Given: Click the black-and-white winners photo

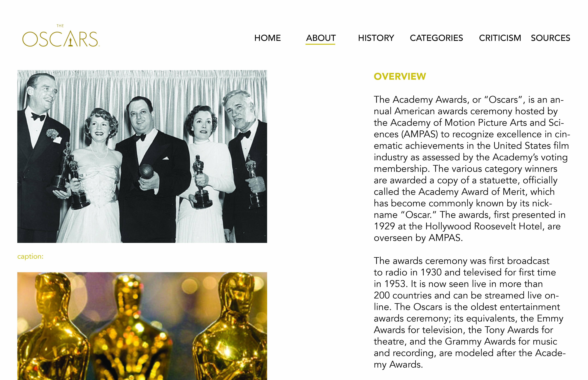Looking at the screenshot, I should click(x=142, y=156).
